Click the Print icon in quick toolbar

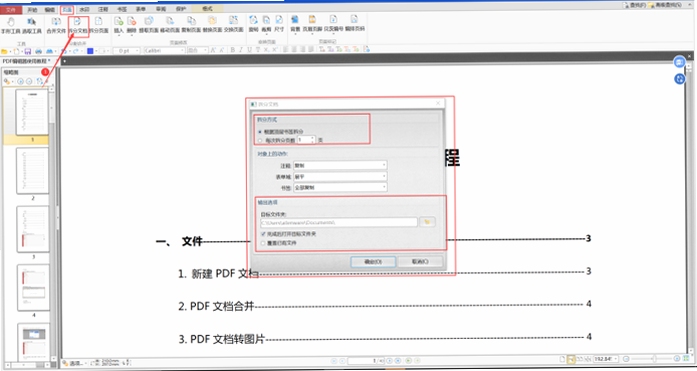click(39, 51)
